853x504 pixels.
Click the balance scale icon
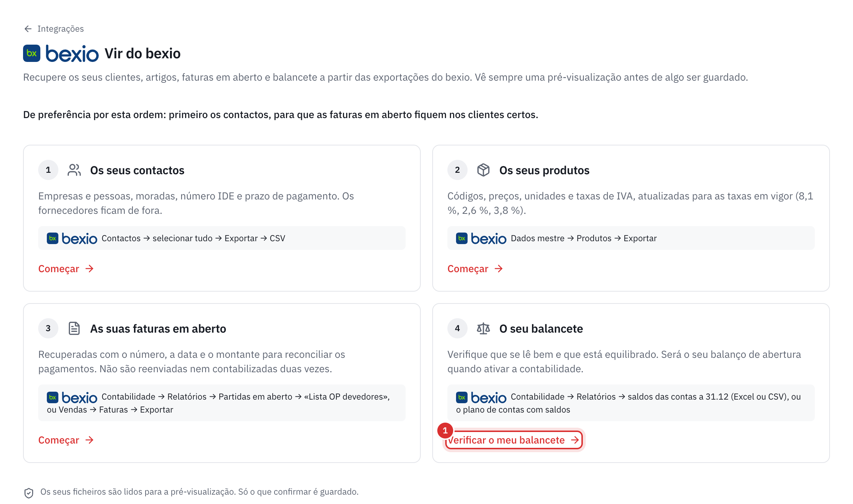(483, 329)
